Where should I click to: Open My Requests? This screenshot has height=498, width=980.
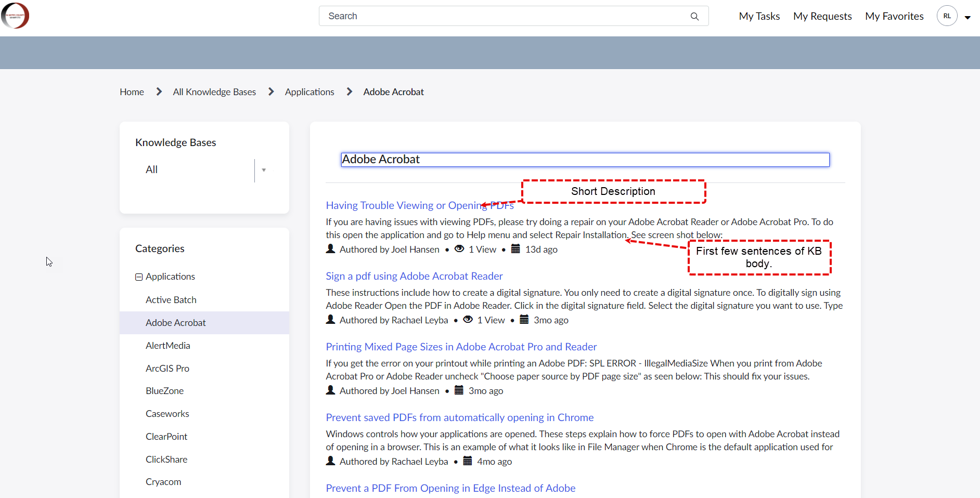click(822, 16)
